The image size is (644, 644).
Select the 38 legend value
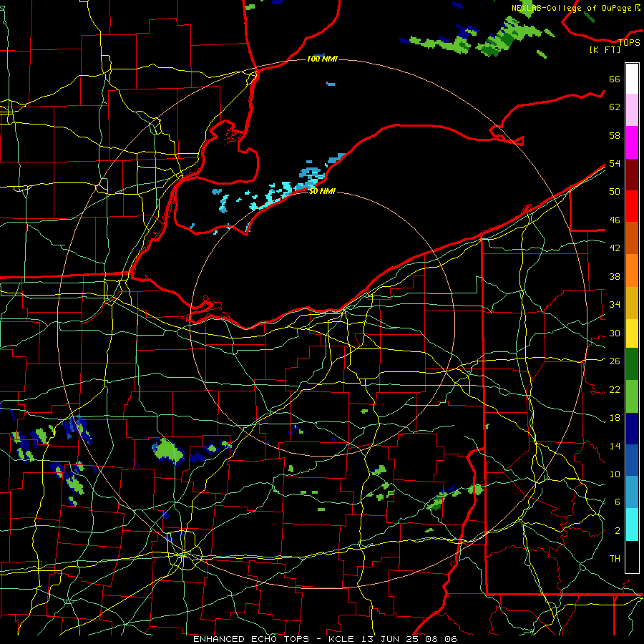(615, 276)
